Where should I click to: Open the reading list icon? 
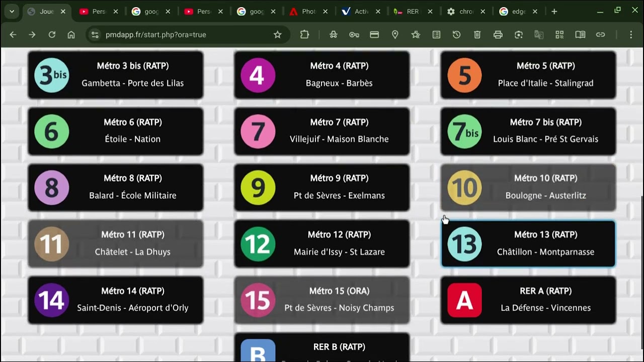[x=436, y=35]
